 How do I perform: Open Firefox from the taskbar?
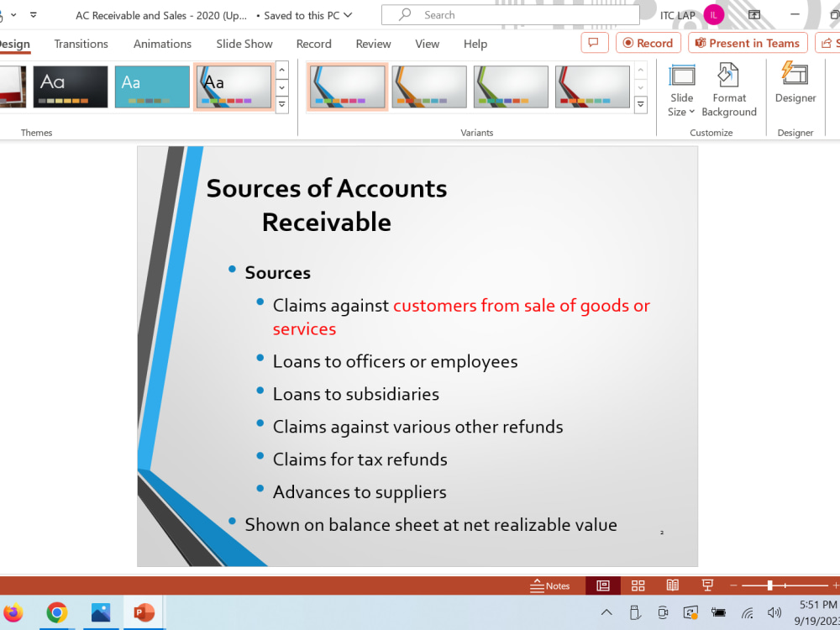[13, 612]
